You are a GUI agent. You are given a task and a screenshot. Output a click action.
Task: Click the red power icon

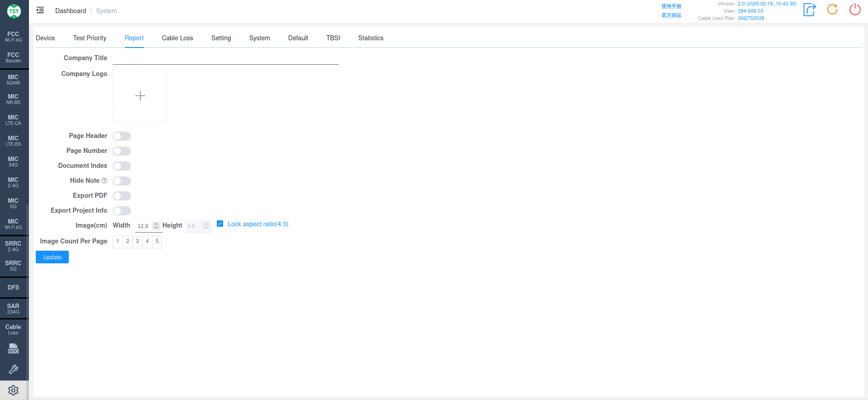855,10
